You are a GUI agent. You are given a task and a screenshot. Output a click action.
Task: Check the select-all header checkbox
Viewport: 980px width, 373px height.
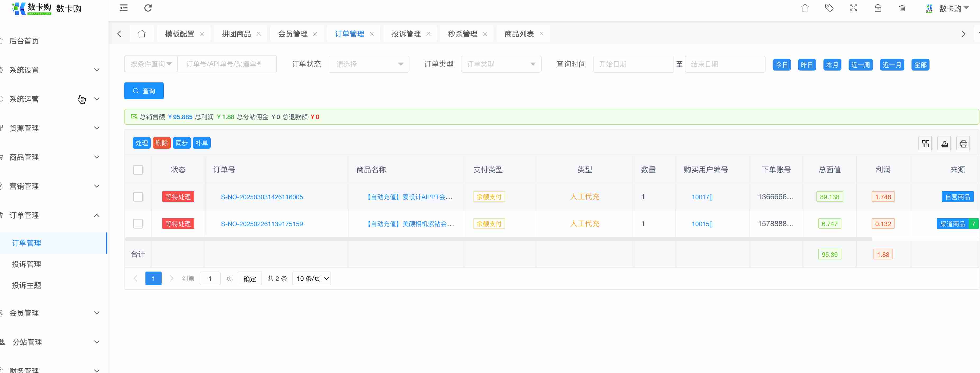[x=138, y=170]
